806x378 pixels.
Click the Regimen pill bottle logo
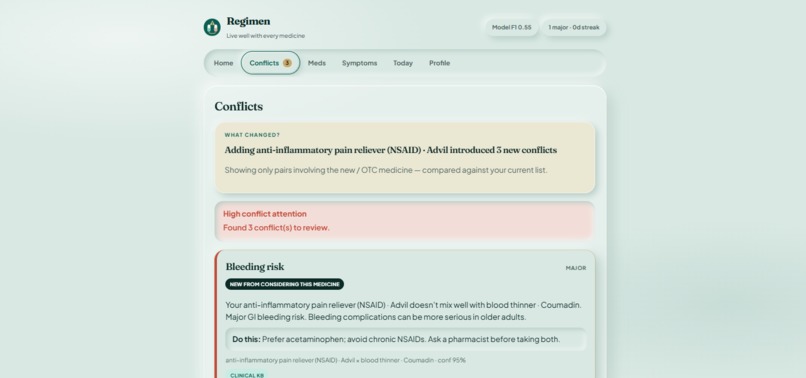[x=212, y=27]
